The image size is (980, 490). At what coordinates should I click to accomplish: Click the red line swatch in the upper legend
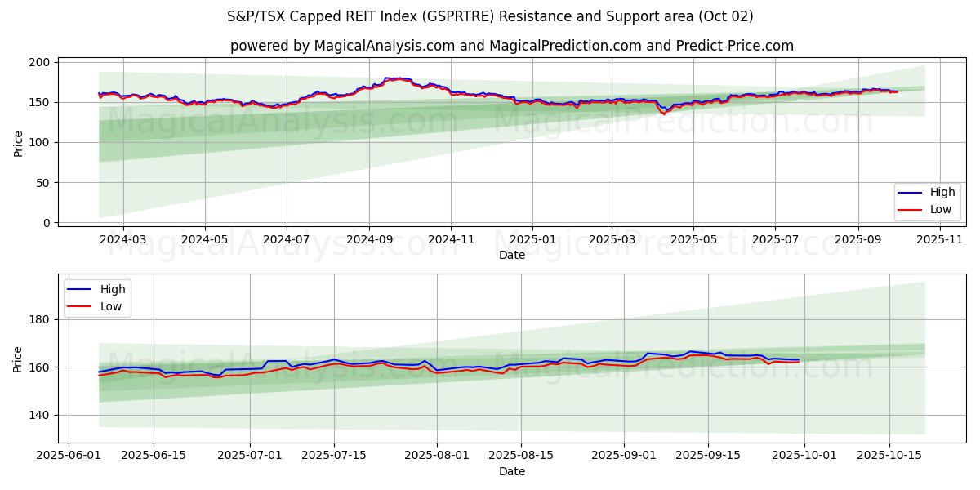910,209
